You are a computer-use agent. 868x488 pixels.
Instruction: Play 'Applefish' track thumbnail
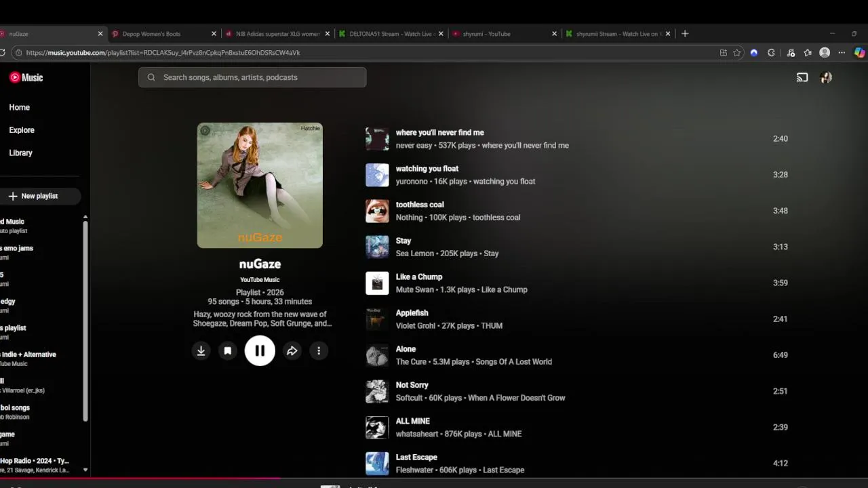(377, 319)
